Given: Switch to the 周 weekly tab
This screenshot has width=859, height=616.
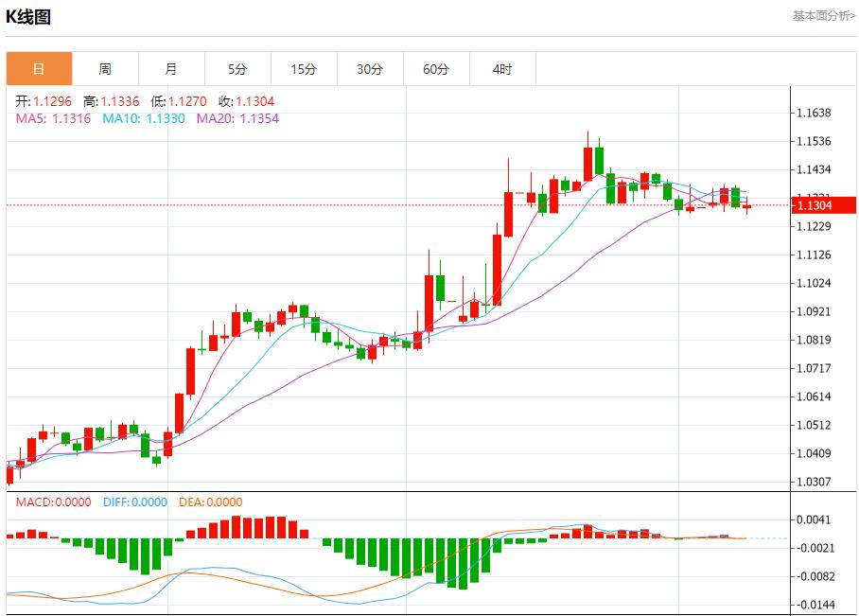Looking at the screenshot, I should pos(105,69).
